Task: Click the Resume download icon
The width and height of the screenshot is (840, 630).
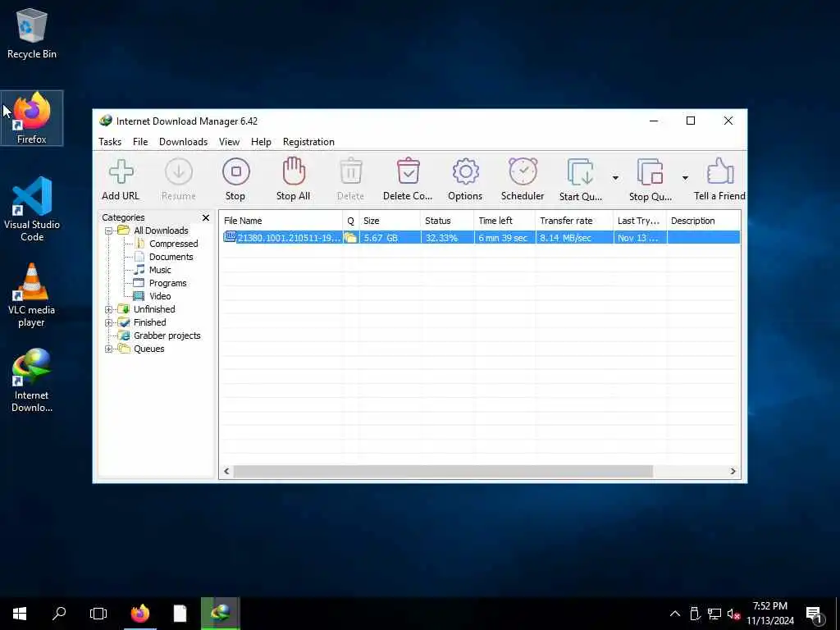Action: pyautogui.click(x=178, y=172)
